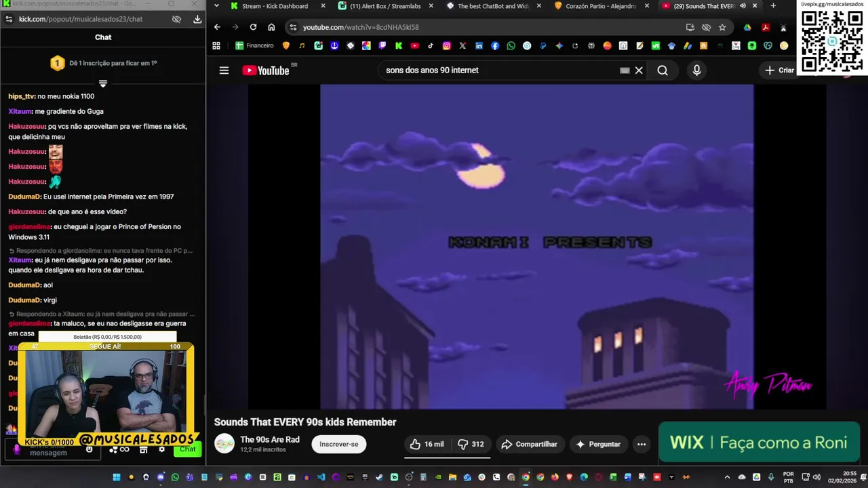Switch to The best ChatBot tab
The height and width of the screenshot is (488, 868).
point(493,6)
